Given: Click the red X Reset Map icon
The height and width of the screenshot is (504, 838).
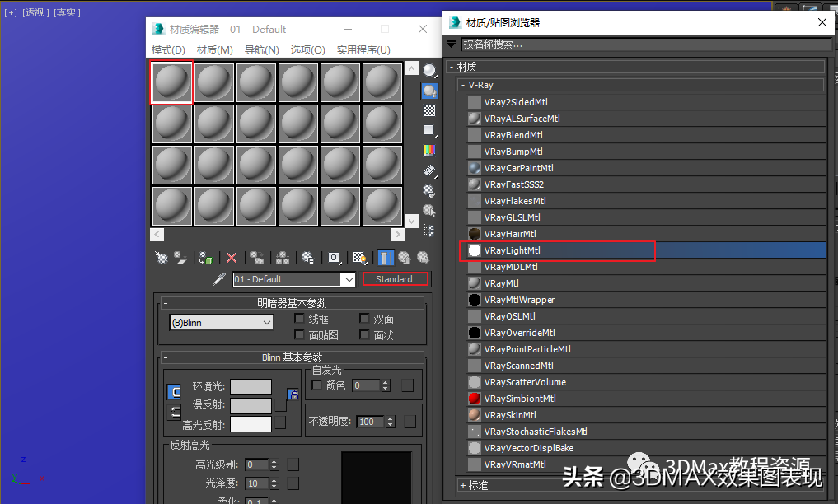Looking at the screenshot, I should (232, 259).
